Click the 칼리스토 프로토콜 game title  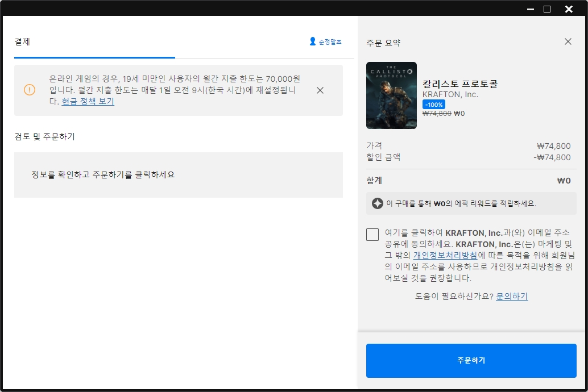[460, 84]
